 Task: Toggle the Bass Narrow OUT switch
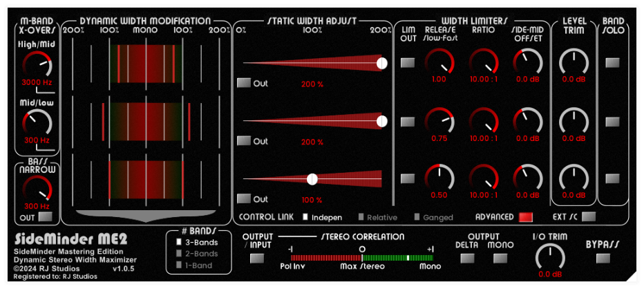(x=46, y=217)
